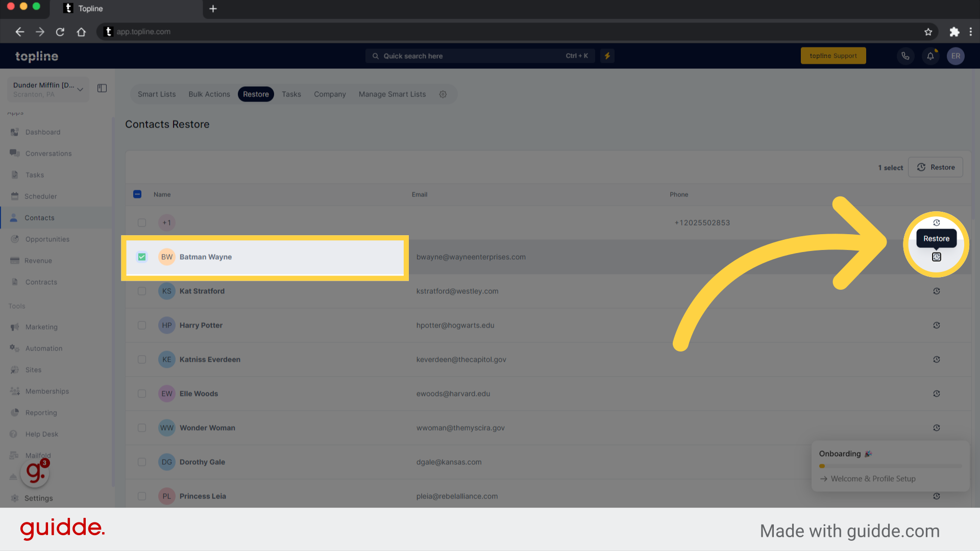This screenshot has width=980, height=551.
Task: Click the topline logo
Action: pyautogui.click(x=37, y=56)
